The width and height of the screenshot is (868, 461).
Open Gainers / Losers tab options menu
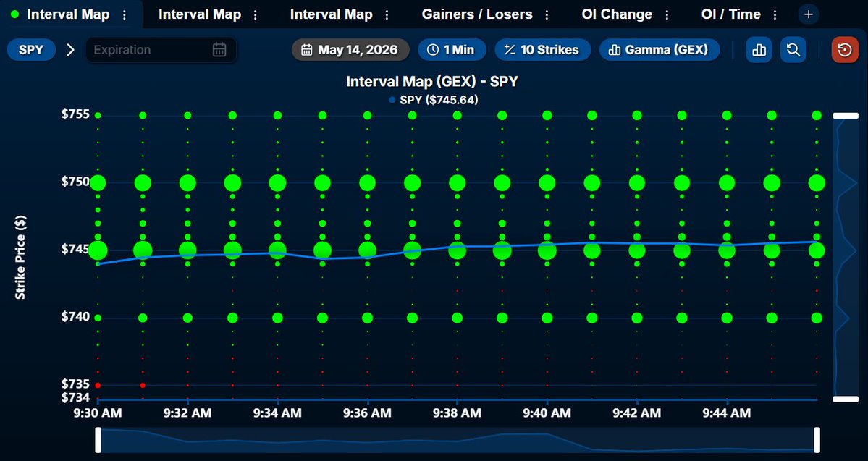coord(547,15)
